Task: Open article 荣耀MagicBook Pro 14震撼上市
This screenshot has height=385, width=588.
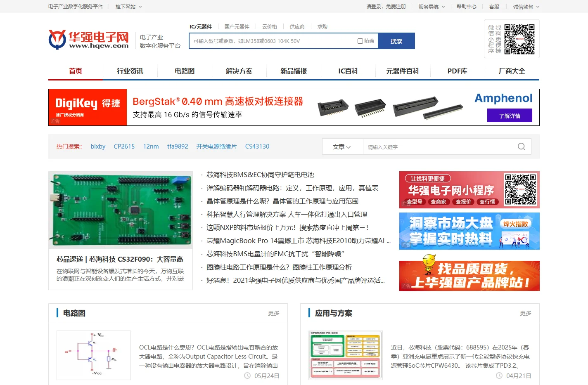Action: (x=299, y=241)
